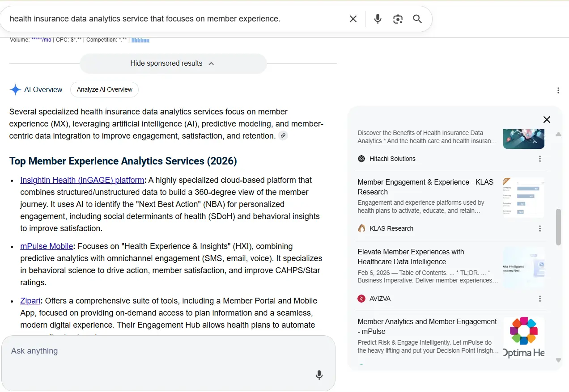Open Elevate Member Experiences AVIZVA result
569x392 pixels.
pos(411,257)
